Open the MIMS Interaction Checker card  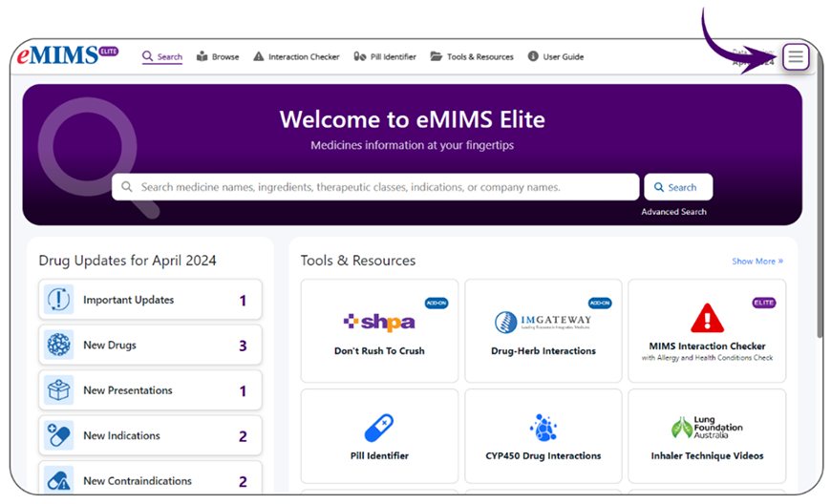707,331
